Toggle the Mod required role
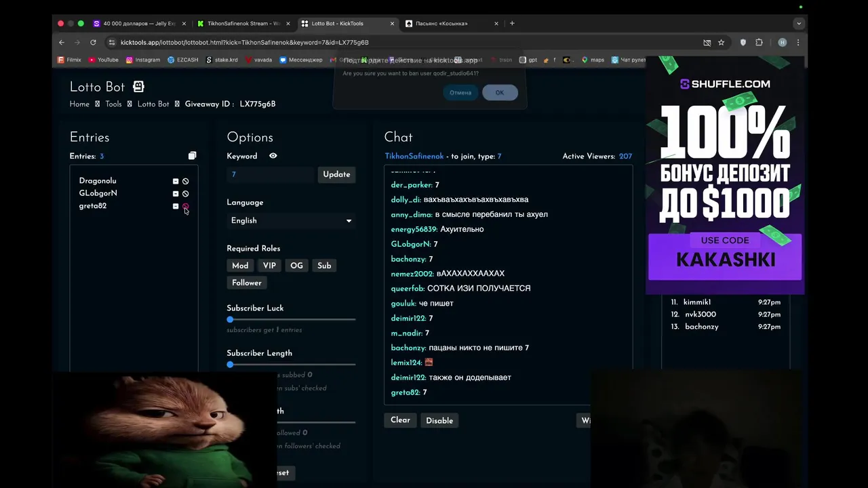Screen dimensions: 868x488 pos(240,266)
